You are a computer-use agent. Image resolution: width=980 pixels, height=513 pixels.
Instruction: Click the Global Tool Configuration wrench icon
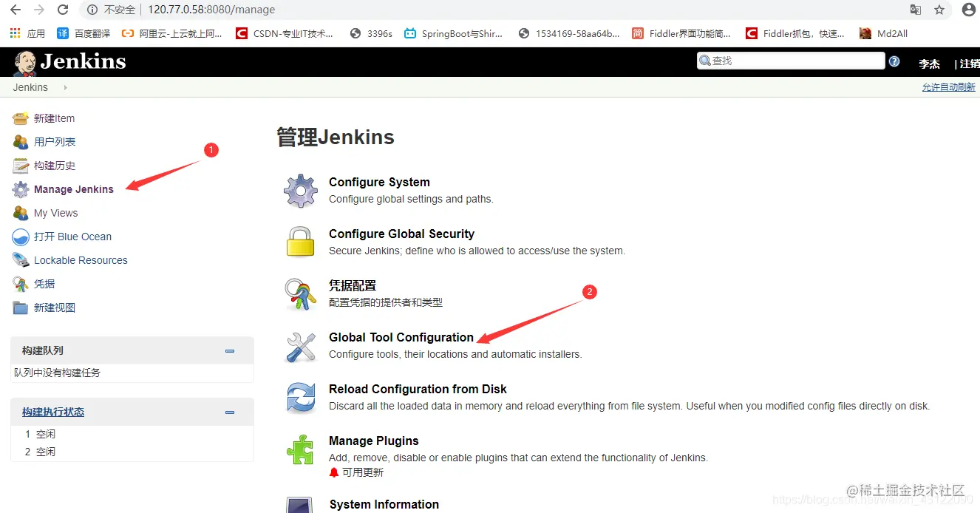click(x=301, y=346)
